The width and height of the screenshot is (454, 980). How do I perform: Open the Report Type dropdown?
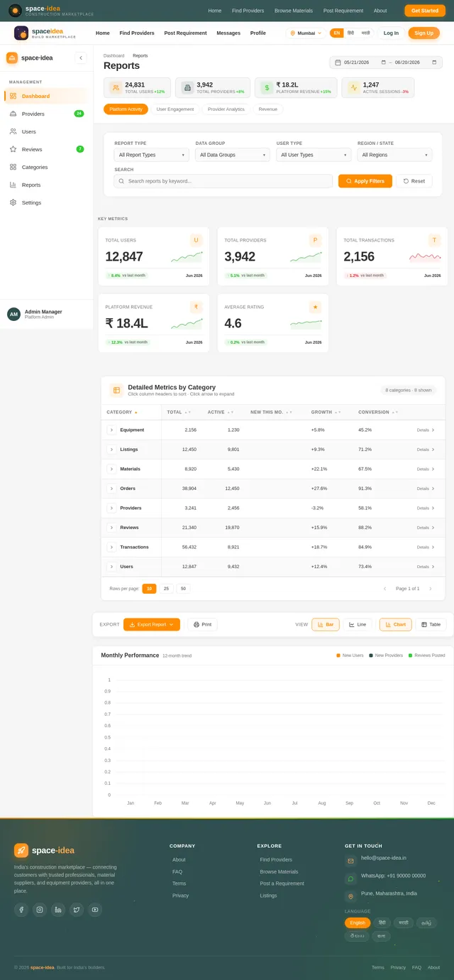[x=152, y=155]
